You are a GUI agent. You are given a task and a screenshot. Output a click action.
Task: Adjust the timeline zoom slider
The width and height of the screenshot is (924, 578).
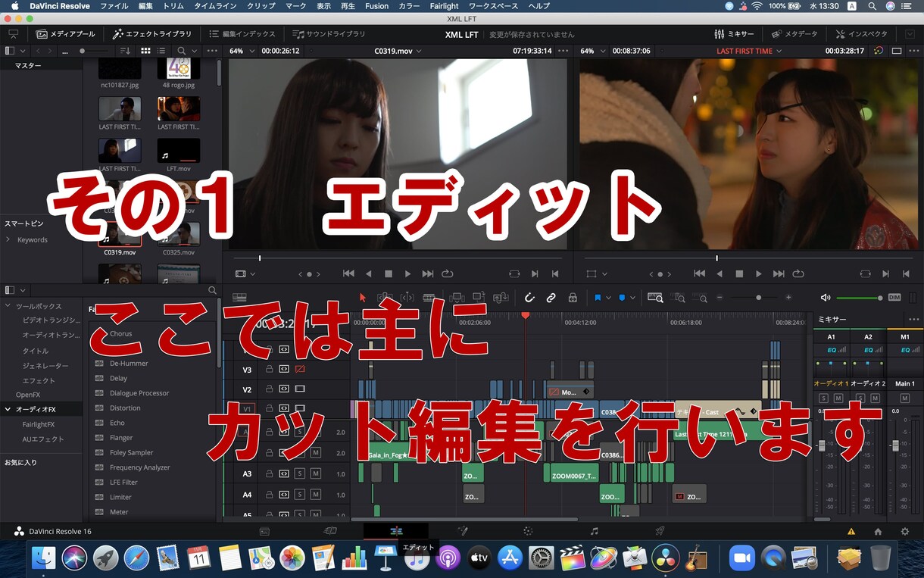click(758, 298)
